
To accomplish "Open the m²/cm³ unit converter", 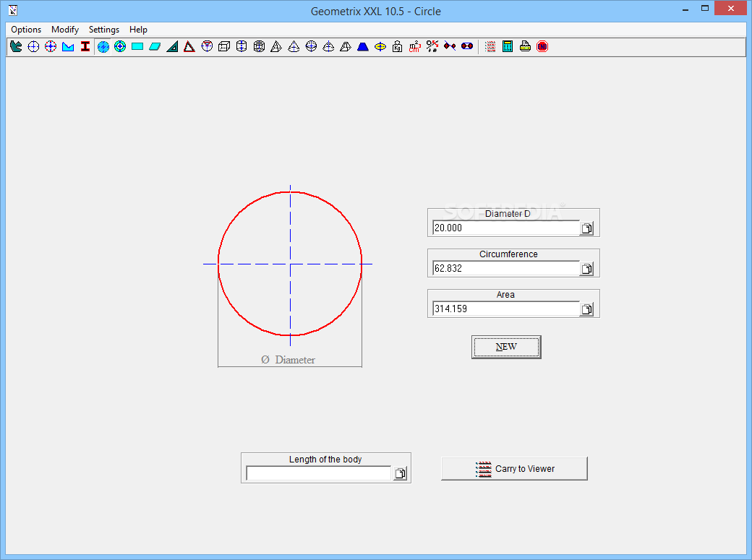I will pyautogui.click(x=415, y=46).
